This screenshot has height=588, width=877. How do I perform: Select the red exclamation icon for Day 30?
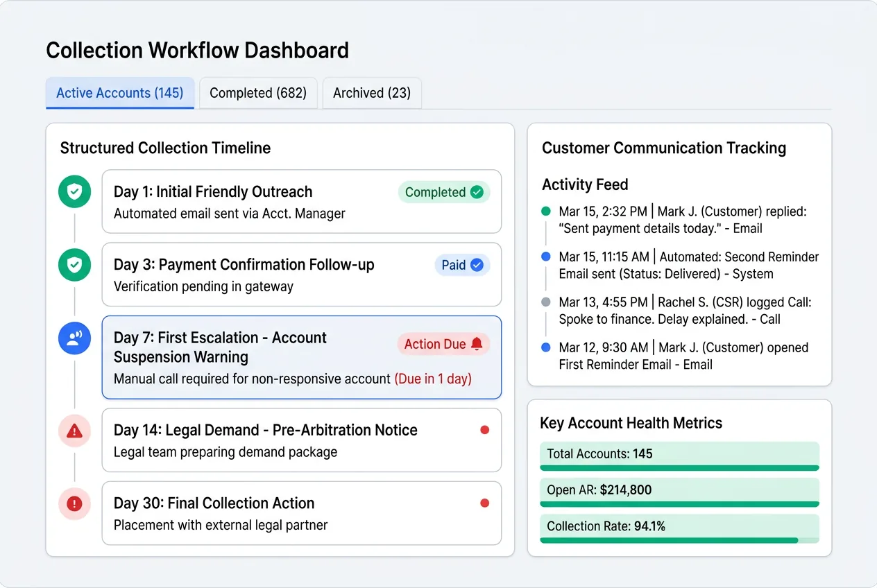74,504
